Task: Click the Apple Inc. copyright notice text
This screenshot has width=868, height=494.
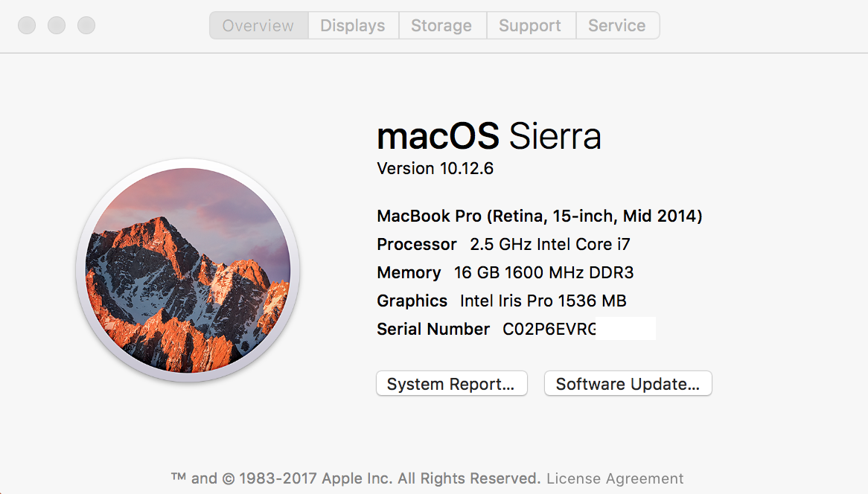Action: 356,478
